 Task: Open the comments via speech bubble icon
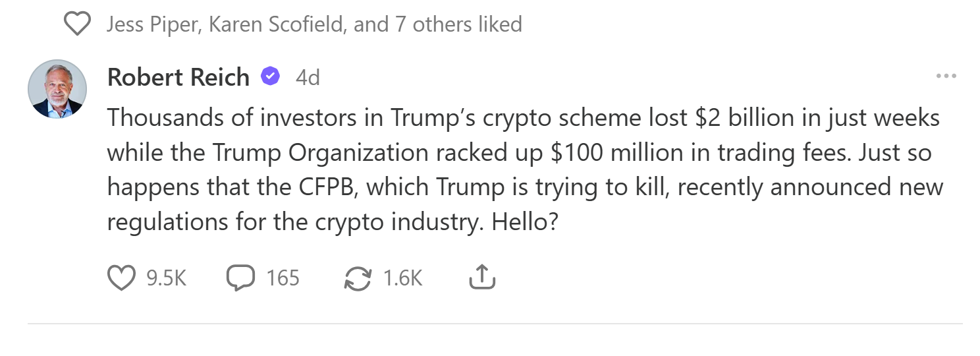point(240,278)
